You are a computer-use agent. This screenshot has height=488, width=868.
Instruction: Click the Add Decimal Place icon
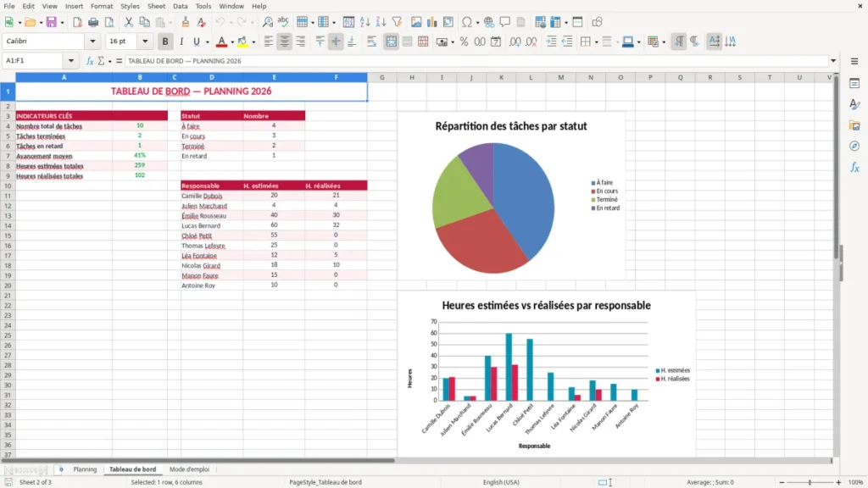click(515, 42)
